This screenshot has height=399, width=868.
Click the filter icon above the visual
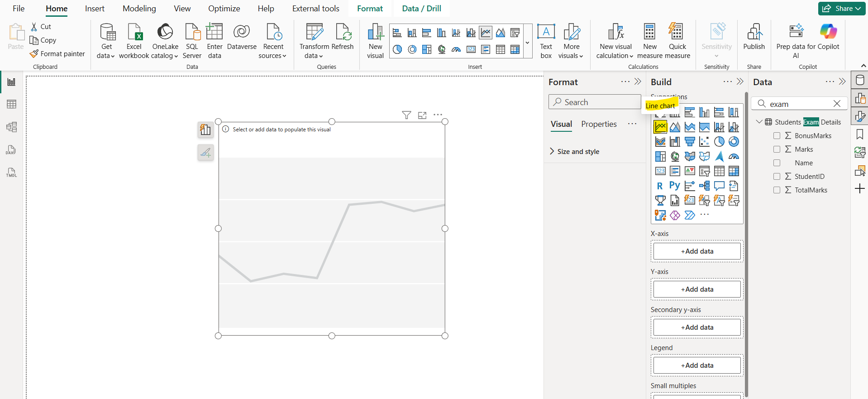(x=406, y=115)
